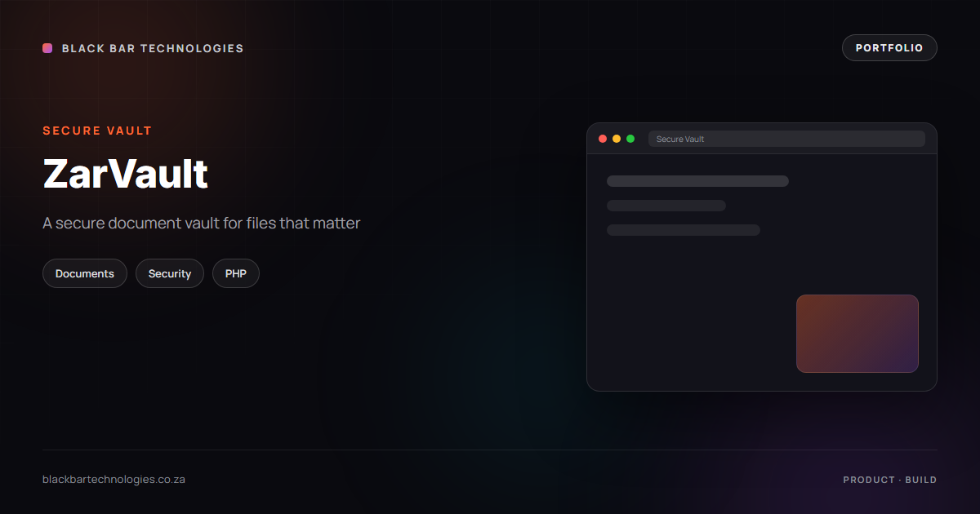Click the orange-purple gradient card thumbnail
Screen dimensions: 980x514
(857, 334)
